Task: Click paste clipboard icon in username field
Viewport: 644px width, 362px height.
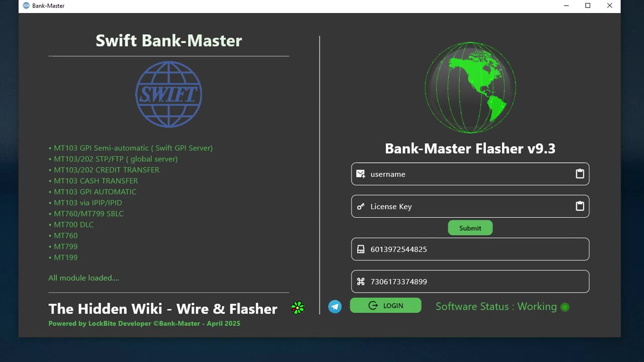Action: (580, 173)
